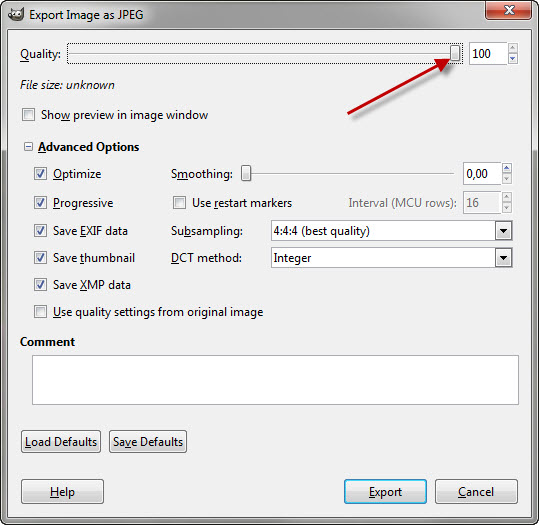This screenshot has width=539, height=525.
Task: Disable the Progressive option
Action: (x=40, y=203)
